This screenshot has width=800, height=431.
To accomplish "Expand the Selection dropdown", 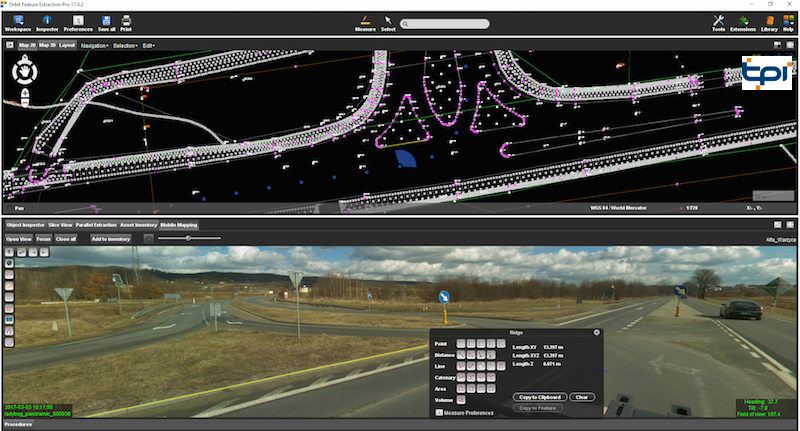I will [x=125, y=45].
